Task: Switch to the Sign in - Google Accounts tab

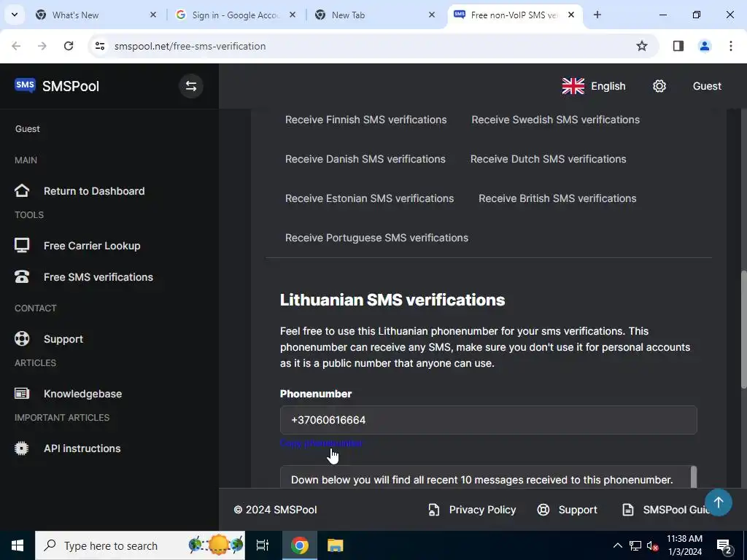Action: 236,15
